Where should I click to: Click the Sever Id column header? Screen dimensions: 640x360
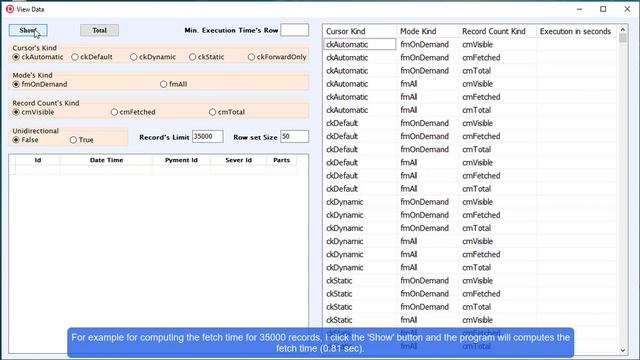click(238, 160)
